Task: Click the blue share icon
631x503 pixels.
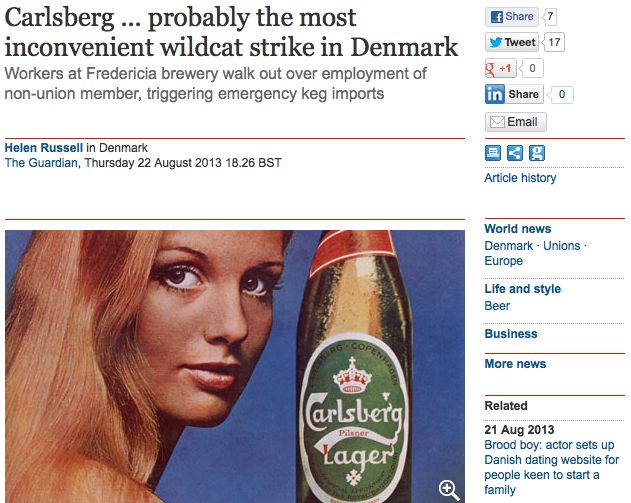Action: pos(515,153)
